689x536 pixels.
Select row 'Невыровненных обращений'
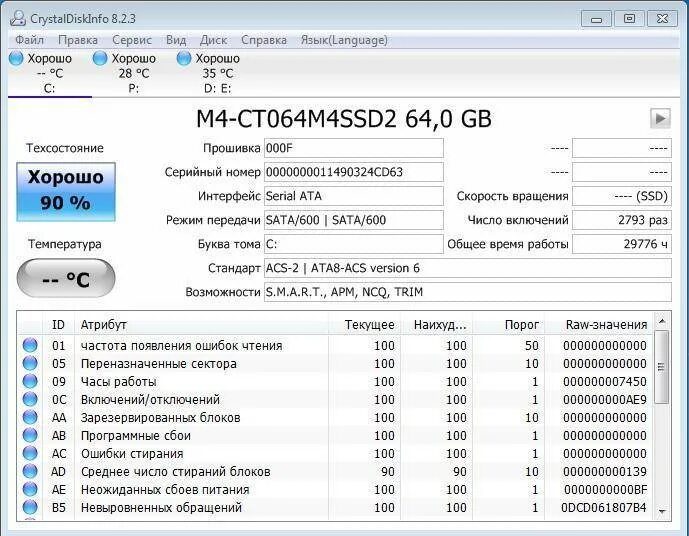click(335, 507)
